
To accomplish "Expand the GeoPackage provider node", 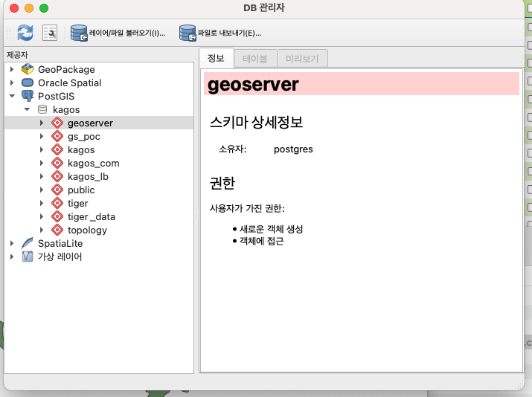I will (x=12, y=69).
